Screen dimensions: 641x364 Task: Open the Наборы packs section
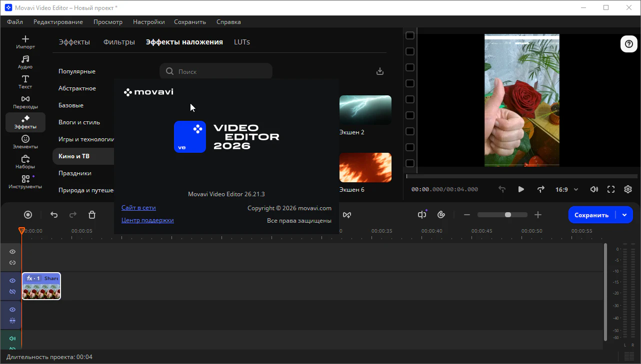coord(25,162)
